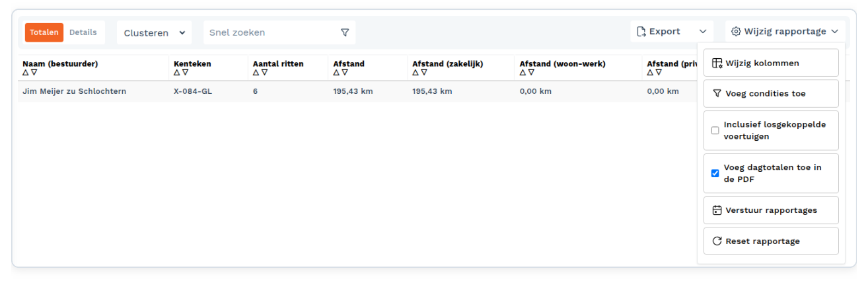Click the Export document icon
This screenshot has width=868, height=281.
coord(641,31)
